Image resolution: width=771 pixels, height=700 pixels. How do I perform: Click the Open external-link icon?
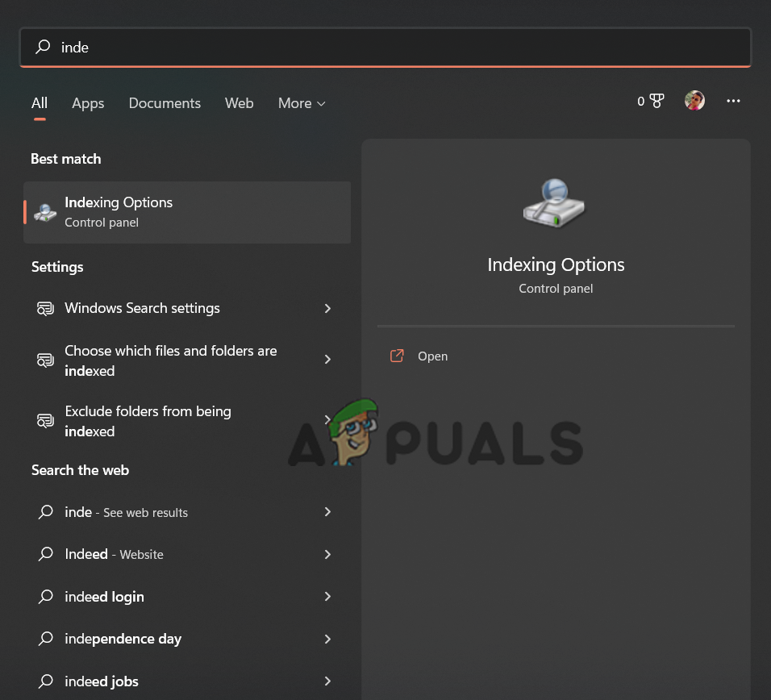coord(397,356)
